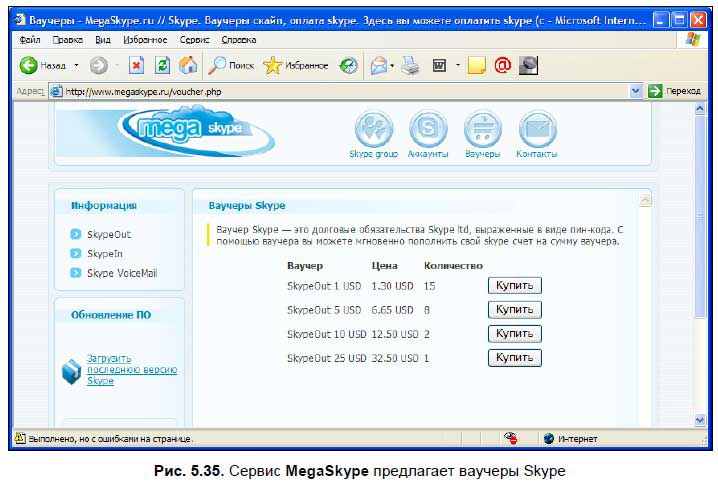Refresh the page with the Refresh icon
718x486 pixels.
[162, 66]
